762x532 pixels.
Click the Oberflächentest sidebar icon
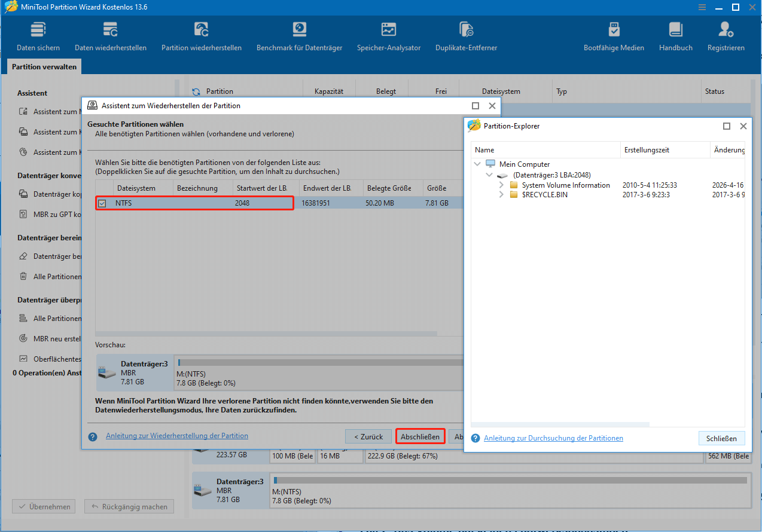[23, 359]
